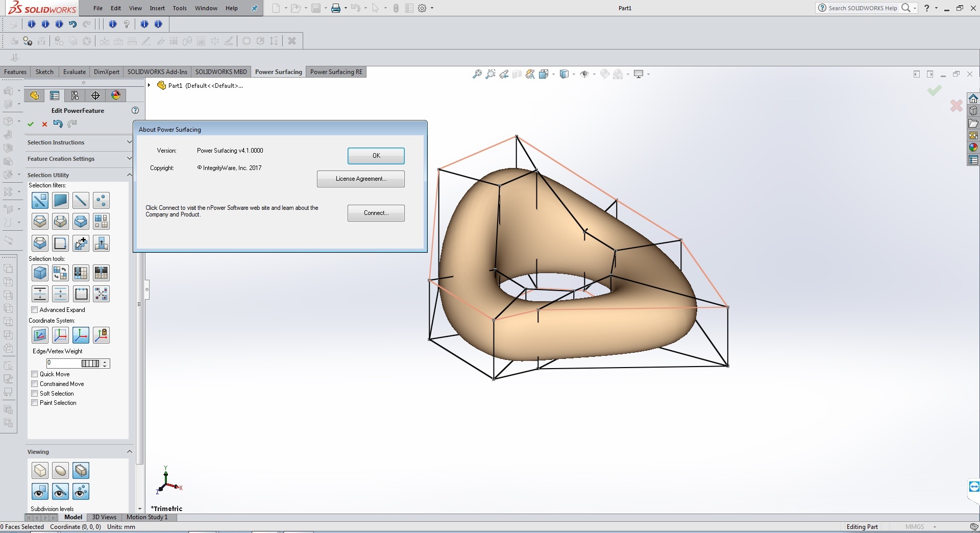Open the DisplayManager color ball tab
Image resolution: width=980 pixels, height=533 pixels.
click(116, 95)
